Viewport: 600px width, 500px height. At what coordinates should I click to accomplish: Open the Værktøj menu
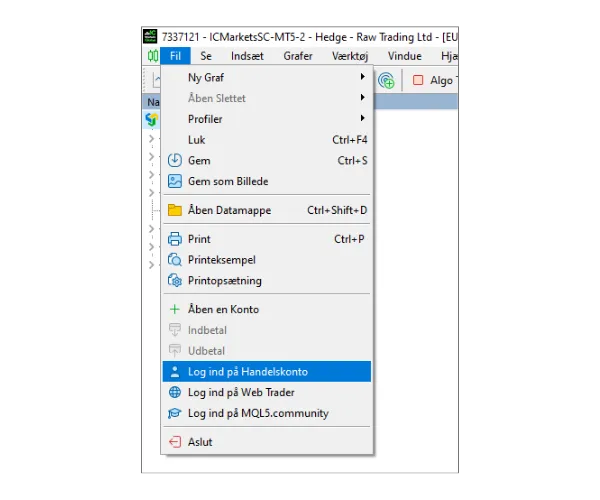(x=352, y=56)
